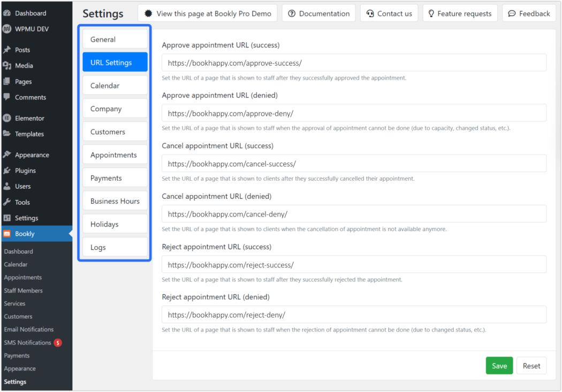Open the Customers settings tab
Image resolution: width=562 pixels, height=392 pixels.
(x=115, y=132)
